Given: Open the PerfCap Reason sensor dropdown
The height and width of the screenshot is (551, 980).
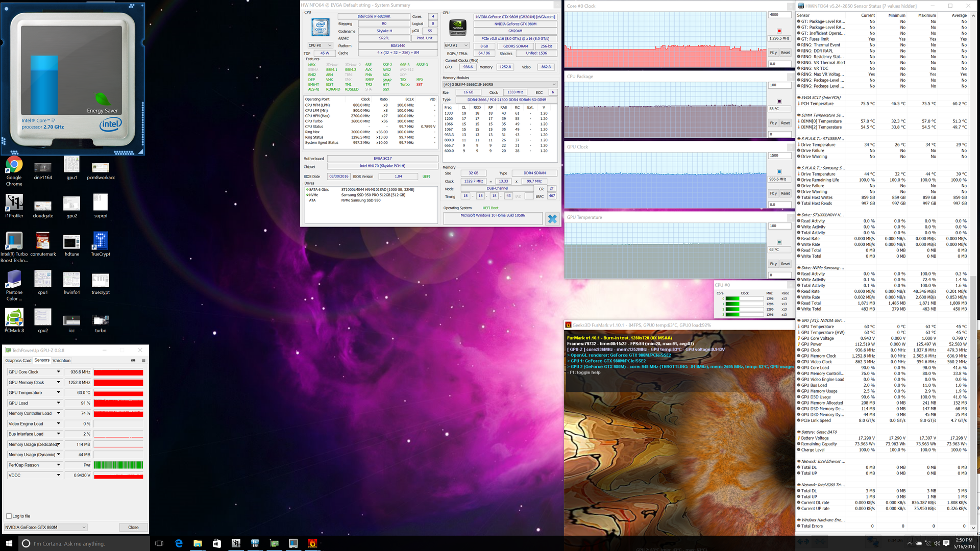Looking at the screenshot, I should tap(58, 465).
